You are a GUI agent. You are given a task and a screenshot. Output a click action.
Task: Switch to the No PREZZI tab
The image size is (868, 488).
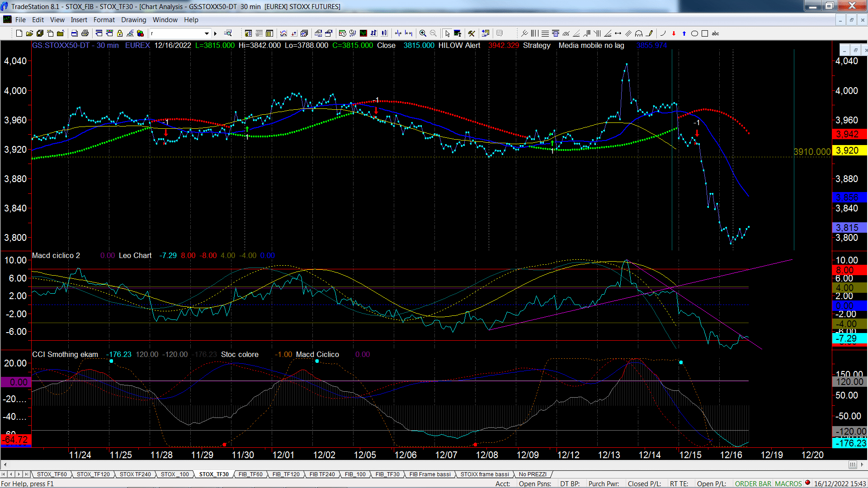533,474
